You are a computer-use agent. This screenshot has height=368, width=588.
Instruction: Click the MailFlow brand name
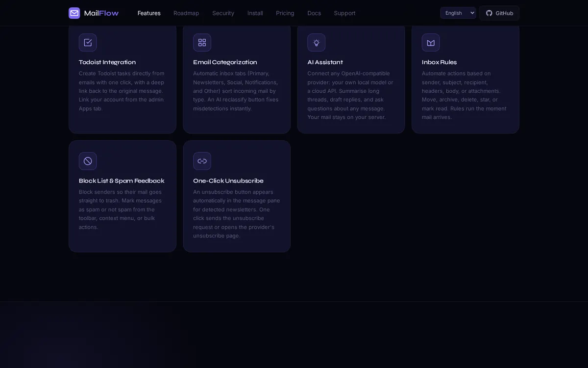click(101, 13)
